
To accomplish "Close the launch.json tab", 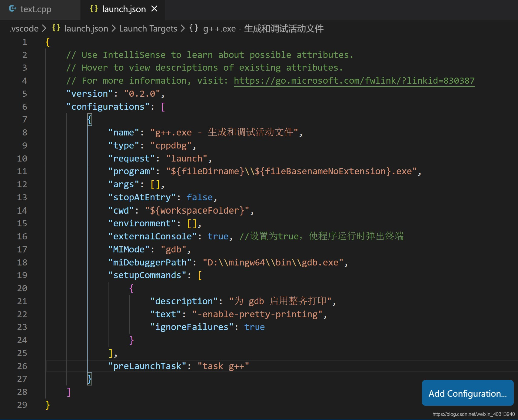I will click(154, 9).
